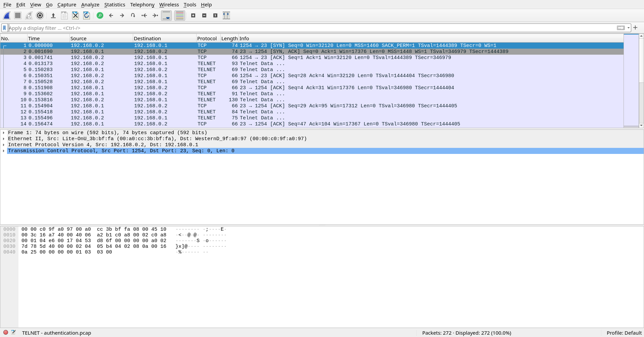Click the stop capture square icon
Screen dimensions: 644x337
(x=18, y=15)
